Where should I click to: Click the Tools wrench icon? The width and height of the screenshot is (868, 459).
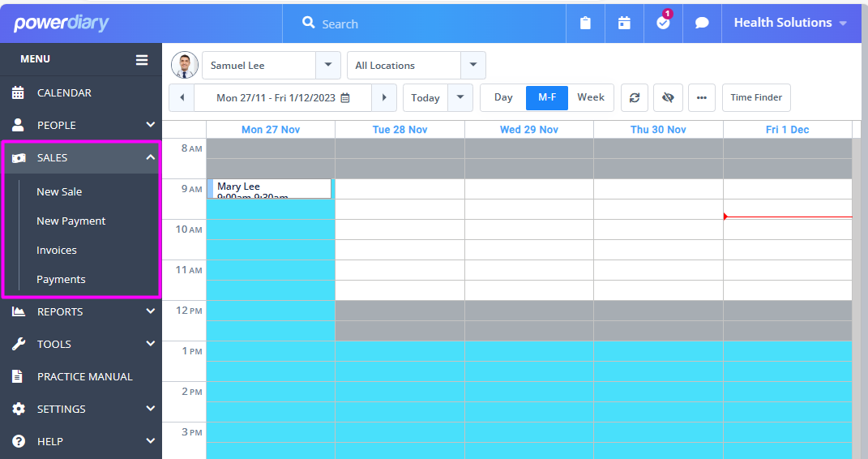point(19,344)
